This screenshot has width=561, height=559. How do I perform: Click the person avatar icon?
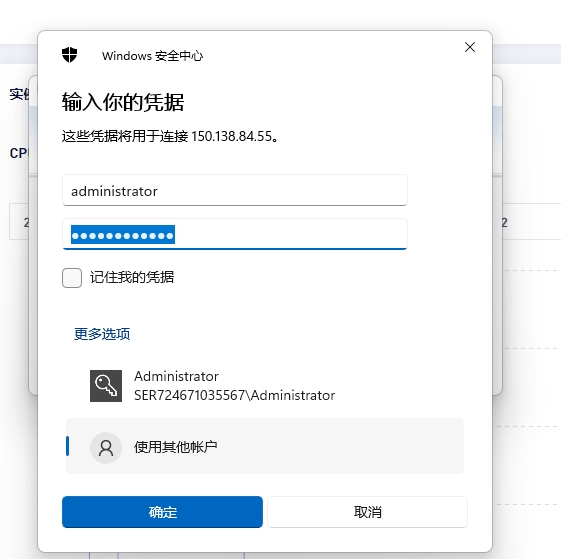(106, 448)
